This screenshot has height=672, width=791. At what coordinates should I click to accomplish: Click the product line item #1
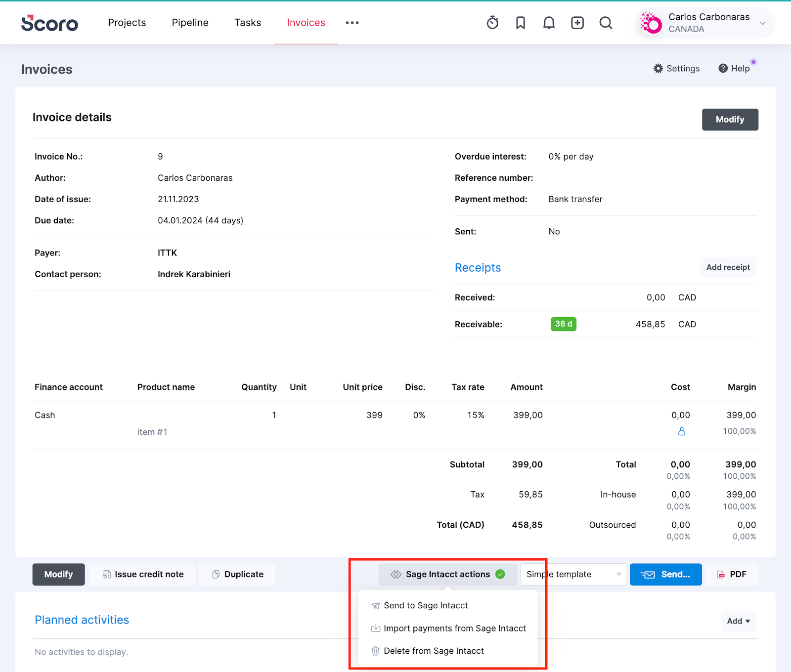(x=152, y=432)
